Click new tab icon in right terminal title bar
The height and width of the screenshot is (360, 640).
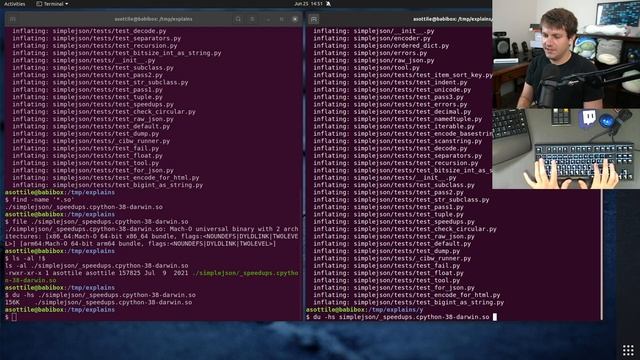click(313, 19)
